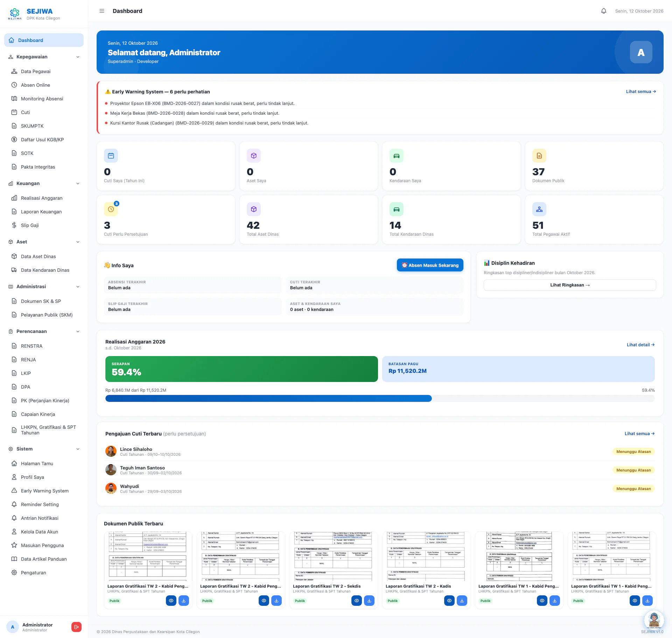This screenshot has height=638, width=672.
Task: Download Laporan Gratifikasi TW 2 - Kadis document
Action: pos(462,601)
